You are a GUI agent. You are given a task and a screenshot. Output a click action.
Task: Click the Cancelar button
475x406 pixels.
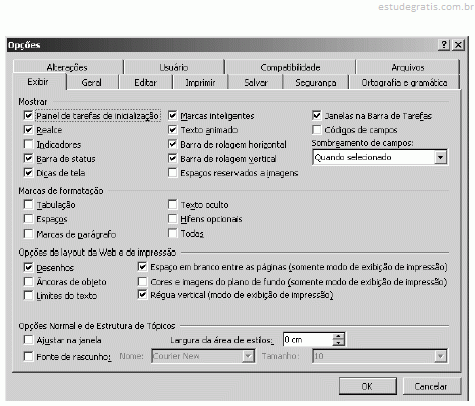point(431,386)
